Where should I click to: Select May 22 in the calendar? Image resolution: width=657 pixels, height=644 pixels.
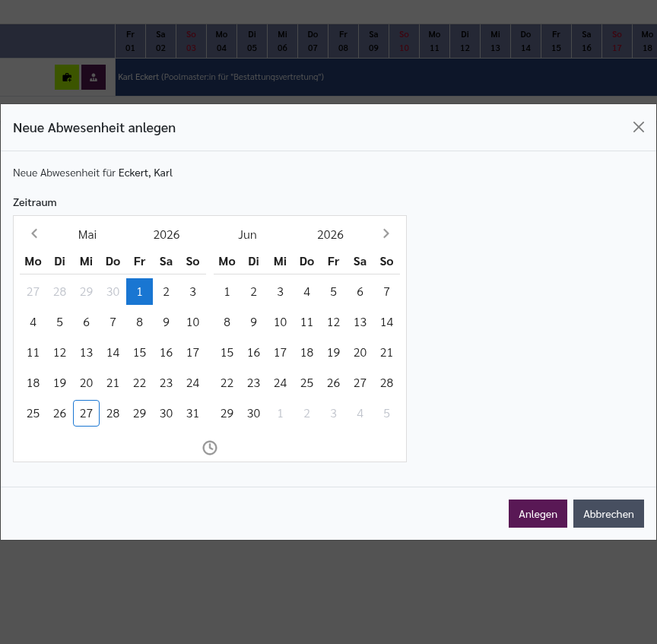pos(139,383)
